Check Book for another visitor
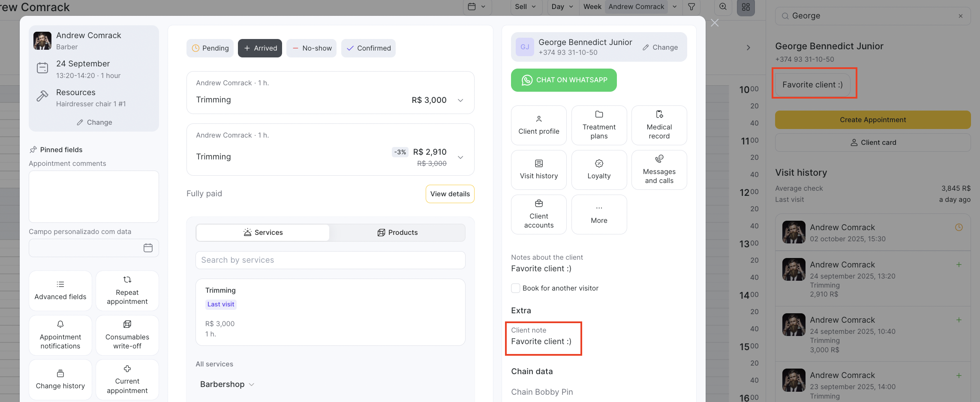Viewport: 980px width, 402px height. pyautogui.click(x=516, y=288)
